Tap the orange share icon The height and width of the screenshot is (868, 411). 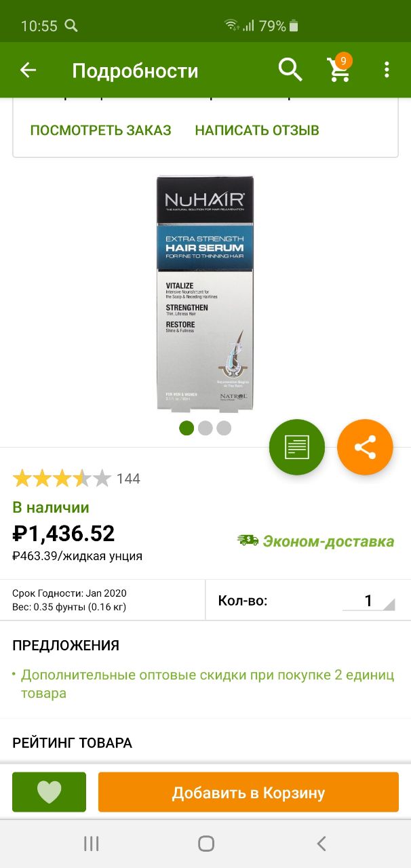[365, 447]
